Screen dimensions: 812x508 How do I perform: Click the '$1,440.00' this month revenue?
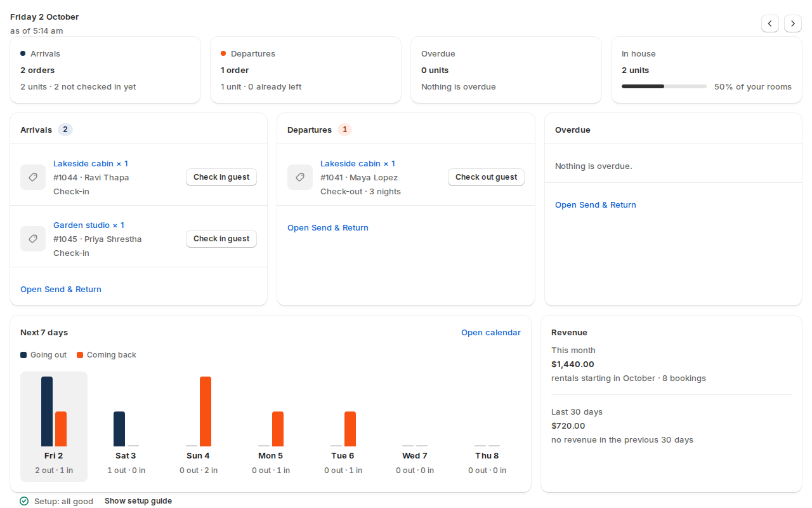[x=573, y=364]
